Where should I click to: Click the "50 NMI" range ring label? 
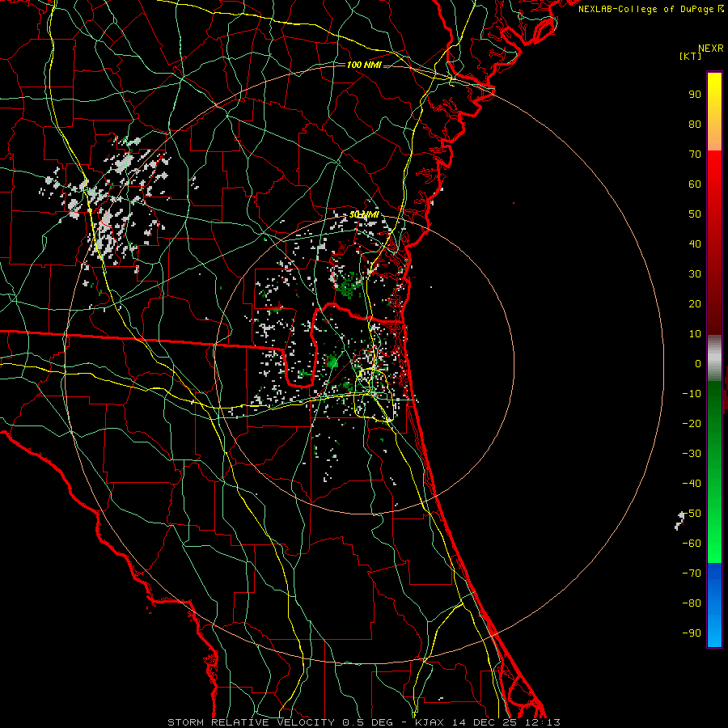point(364,214)
